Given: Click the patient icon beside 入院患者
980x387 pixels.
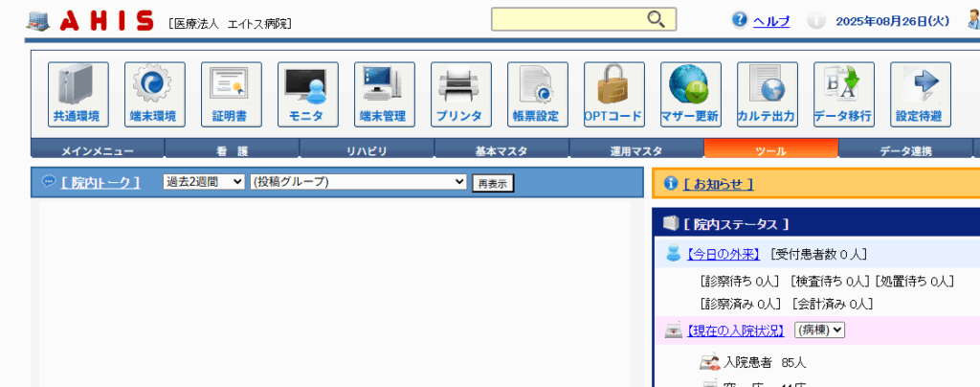Looking at the screenshot, I should pos(709,361).
